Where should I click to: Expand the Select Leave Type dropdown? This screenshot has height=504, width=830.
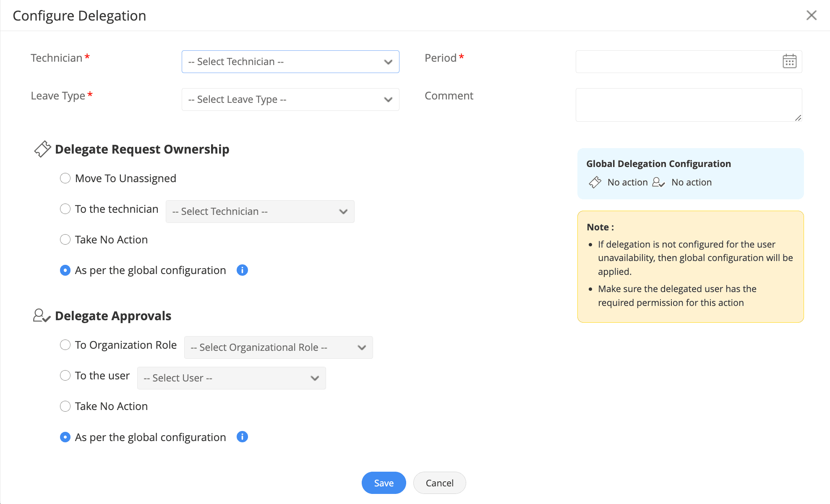coord(290,99)
